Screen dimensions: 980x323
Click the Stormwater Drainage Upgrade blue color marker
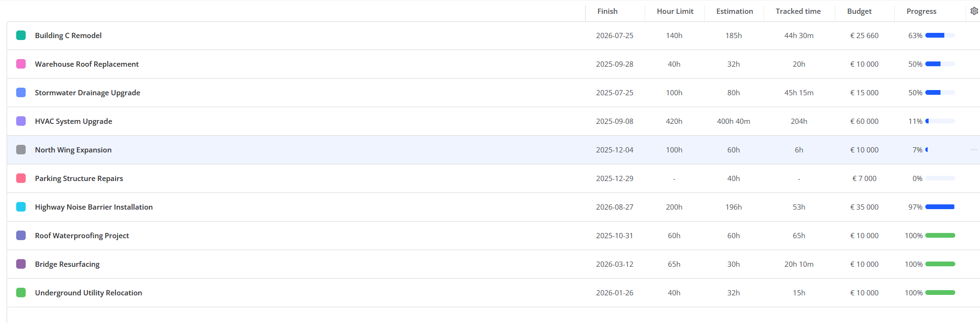pos(21,92)
